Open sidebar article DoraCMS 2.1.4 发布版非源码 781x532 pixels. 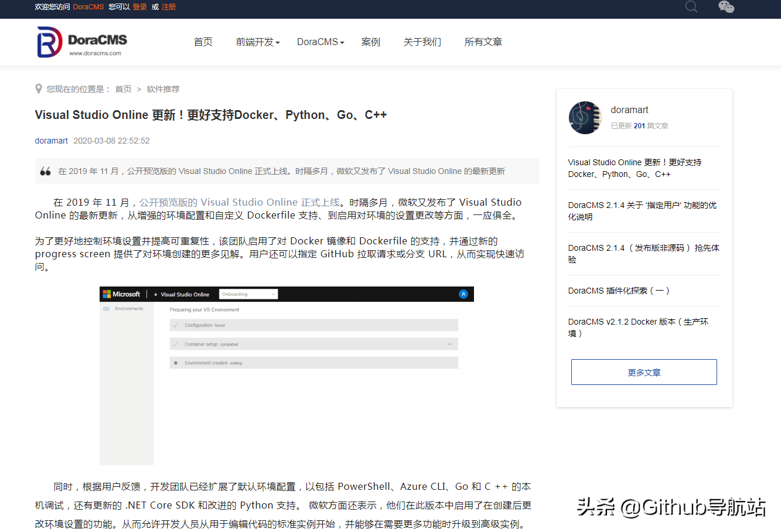[x=644, y=254]
